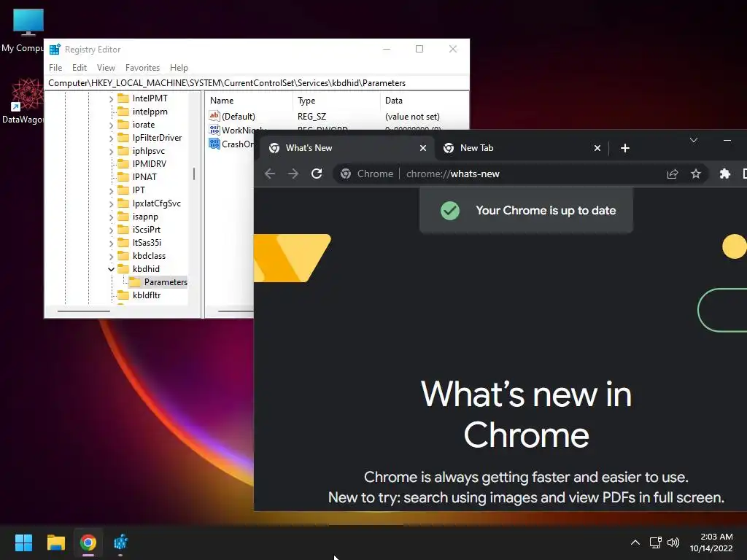Click the Chrome address bar URL
Image resolution: width=747 pixels, height=560 pixels.
[x=452, y=174]
